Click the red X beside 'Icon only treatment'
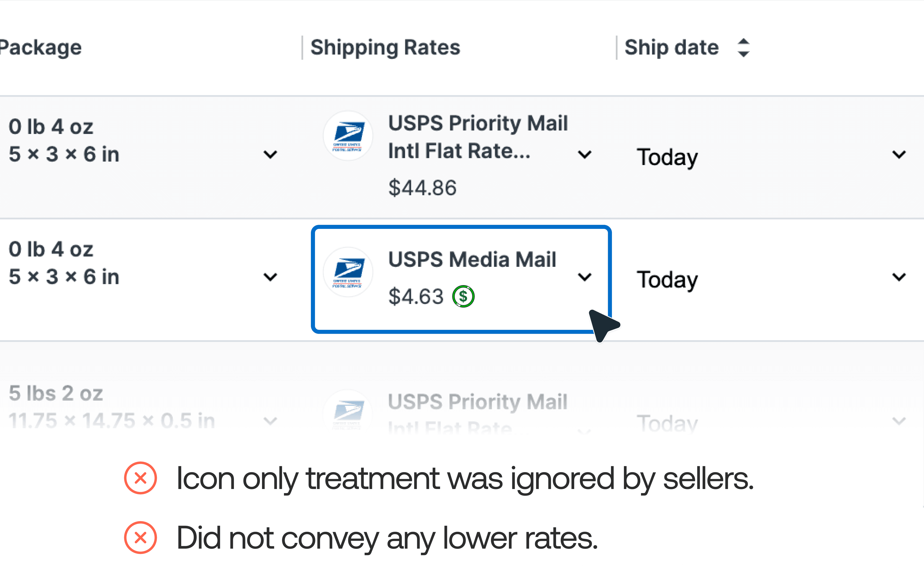 pos(141,478)
